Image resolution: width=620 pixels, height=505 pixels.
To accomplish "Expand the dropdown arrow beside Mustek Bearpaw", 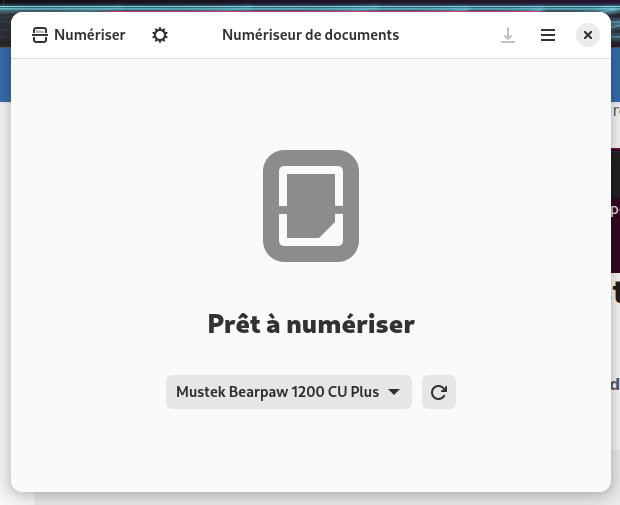I will click(x=394, y=392).
